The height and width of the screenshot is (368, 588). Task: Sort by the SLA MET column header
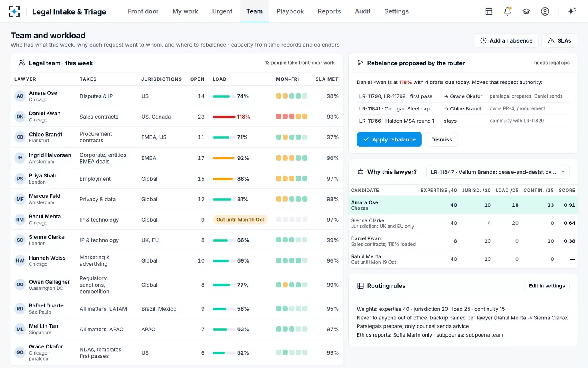(x=327, y=79)
